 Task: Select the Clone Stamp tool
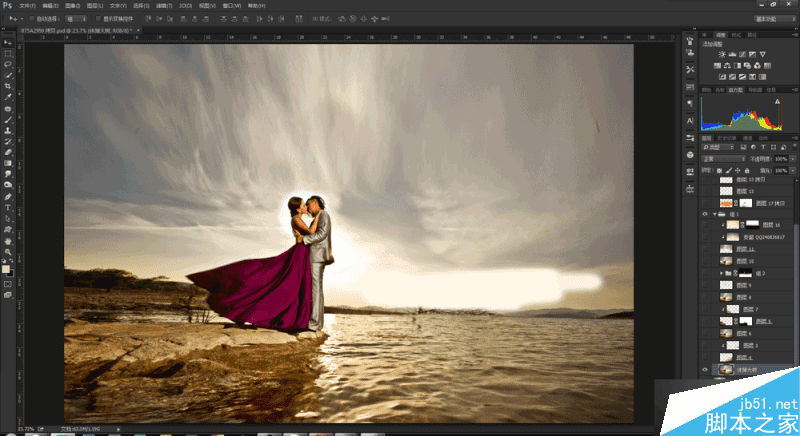point(8,131)
